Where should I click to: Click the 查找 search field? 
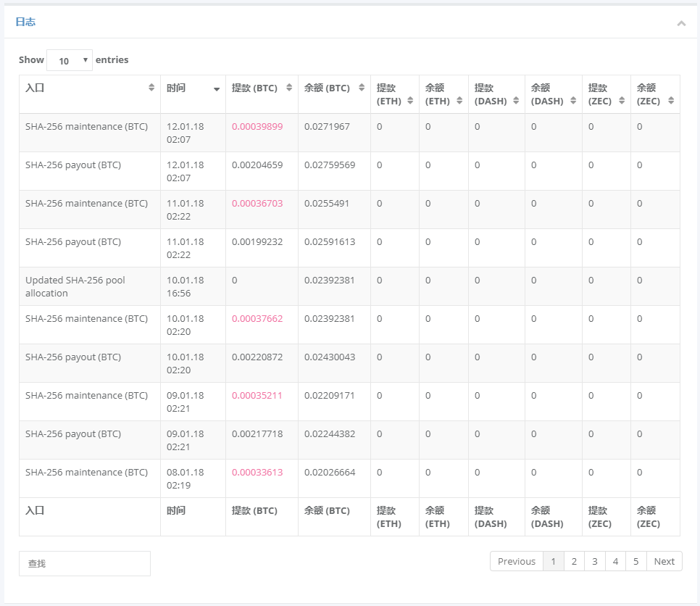tap(85, 563)
